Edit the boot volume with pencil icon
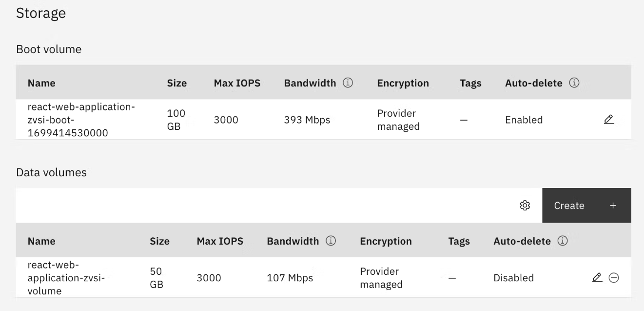Screen dimensions: 644x311 click(x=608, y=120)
